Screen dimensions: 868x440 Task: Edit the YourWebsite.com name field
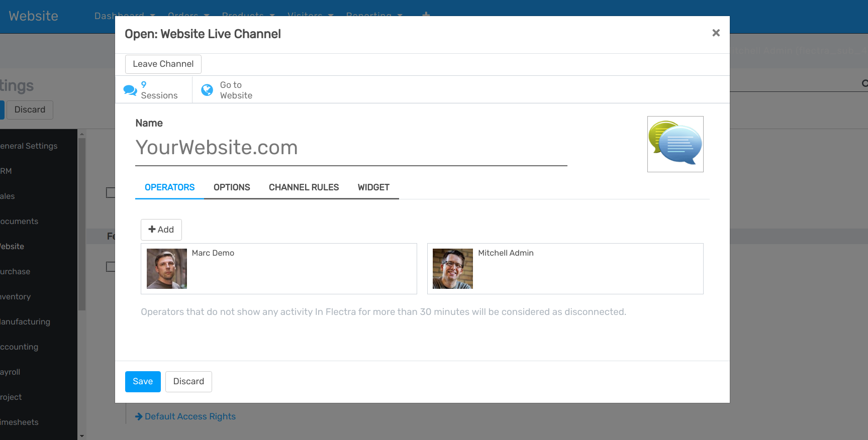(351, 148)
